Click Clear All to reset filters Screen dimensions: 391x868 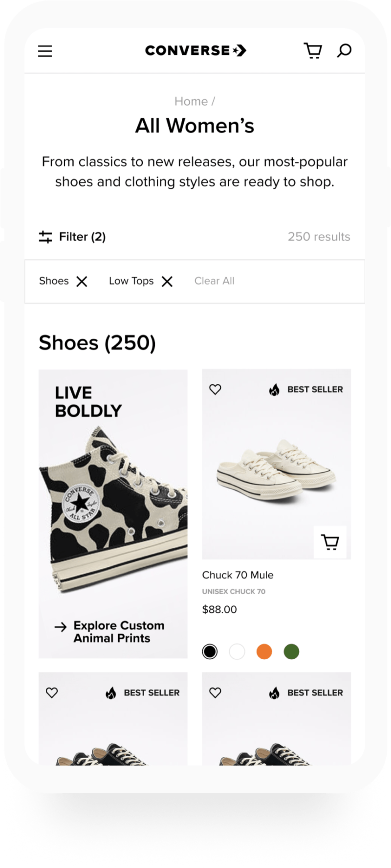click(x=214, y=281)
